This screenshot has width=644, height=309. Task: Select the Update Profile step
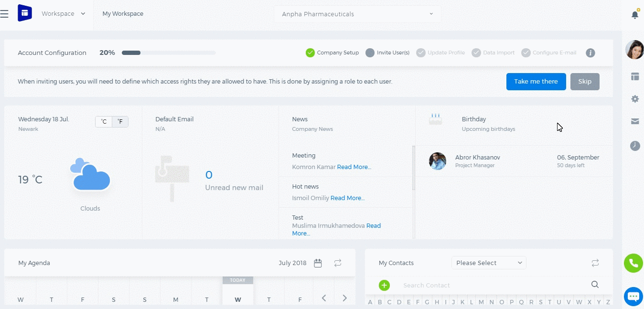click(x=440, y=53)
